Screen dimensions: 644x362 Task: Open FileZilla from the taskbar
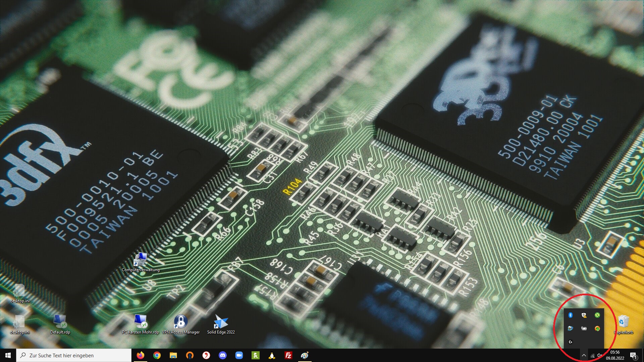tap(288, 355)
